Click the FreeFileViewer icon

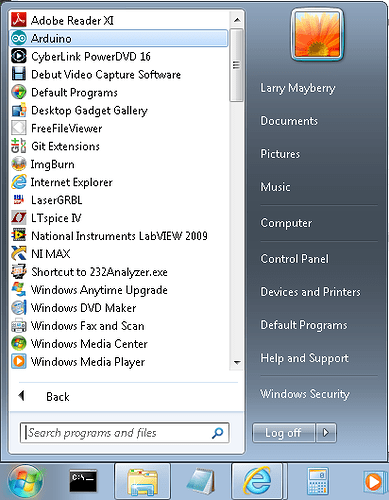tap(19, 128)
